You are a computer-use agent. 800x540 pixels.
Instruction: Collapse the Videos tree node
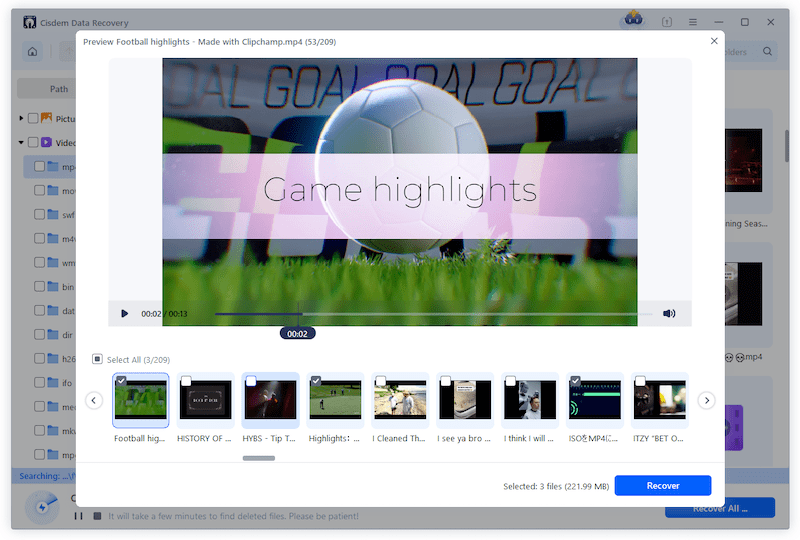point(21,142)
